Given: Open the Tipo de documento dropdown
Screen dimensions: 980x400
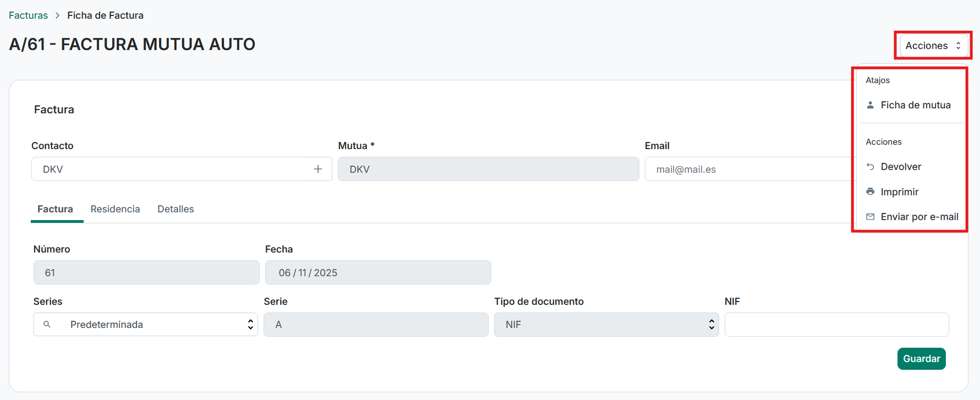Looking at the screenshot, I should pos(606,325).
